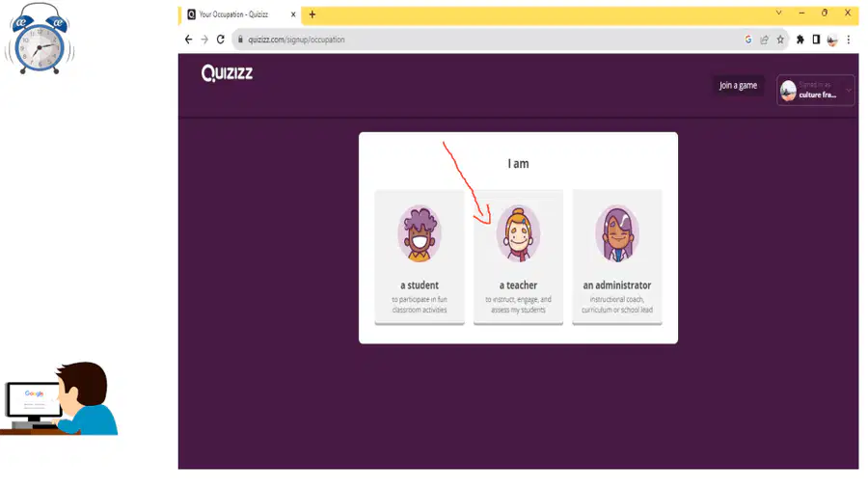Viewport: 868px width, 488px height.
Task: Click the browser forward arrow
Action: [204, 40]
